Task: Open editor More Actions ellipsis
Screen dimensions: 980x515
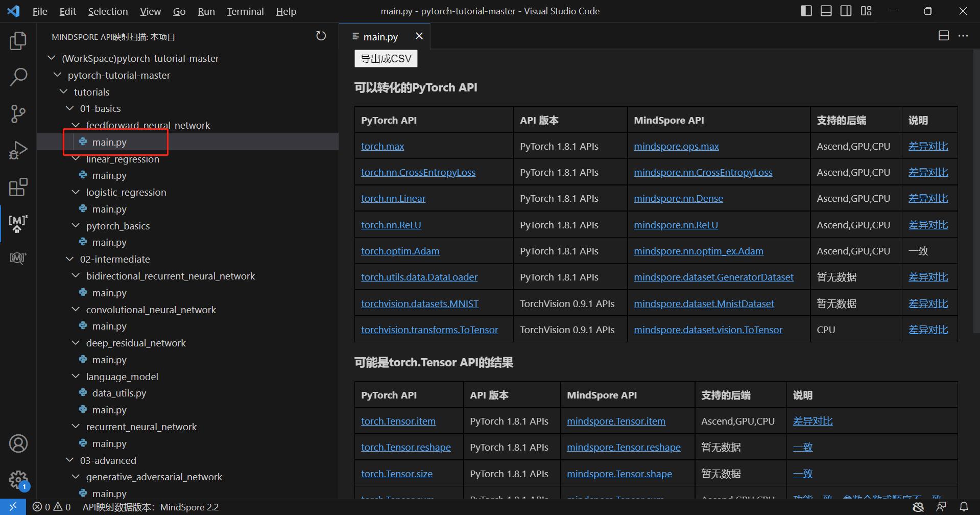Action: 963,36
